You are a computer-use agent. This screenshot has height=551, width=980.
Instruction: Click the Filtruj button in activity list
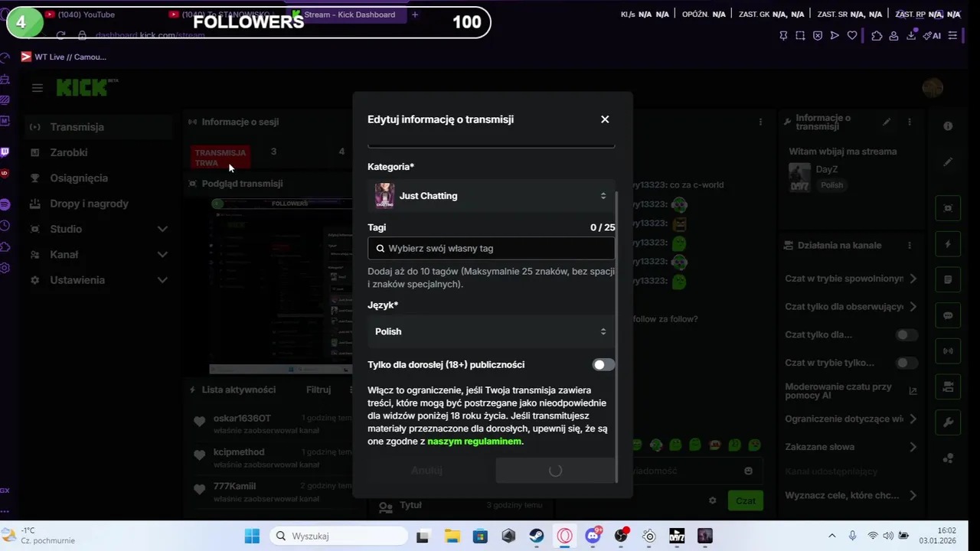click(318, 390)
